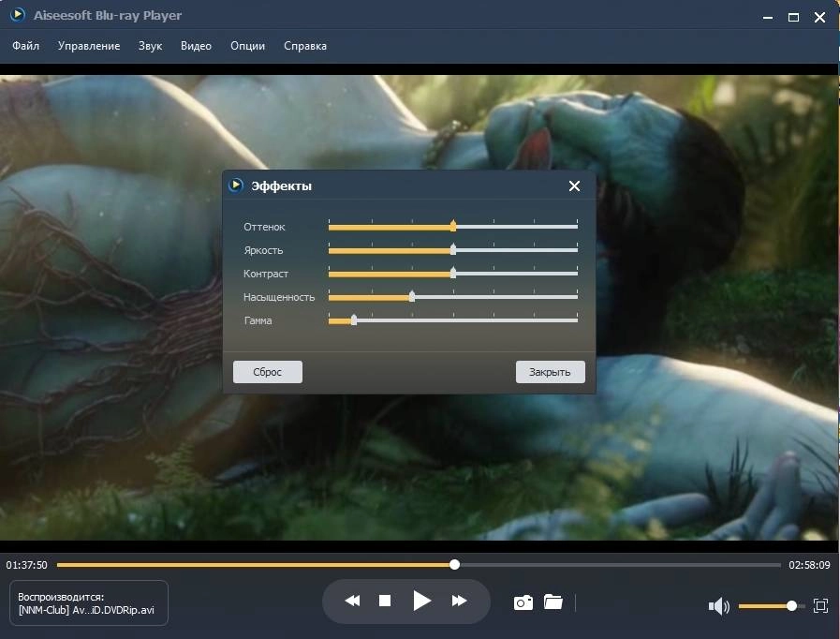Screen dimensions: 840x639
Task: Mute audio with the speaker icon
Action: click(x=718, y=606)
